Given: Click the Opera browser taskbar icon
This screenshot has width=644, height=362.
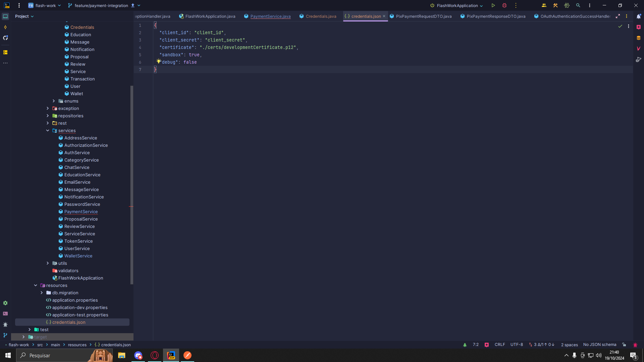Looking at the screenshot, I should (155, 355).
